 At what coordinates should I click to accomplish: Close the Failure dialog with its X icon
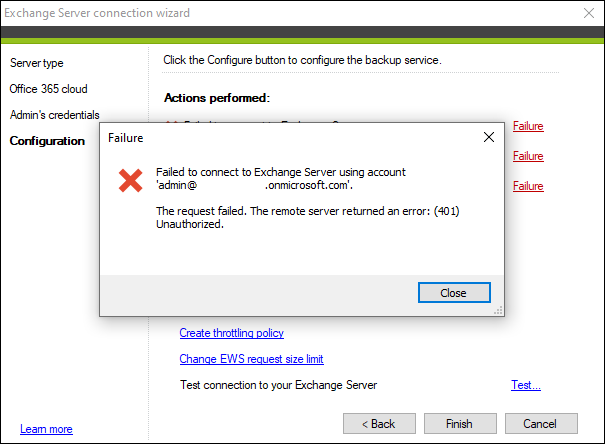pos(489,137)
